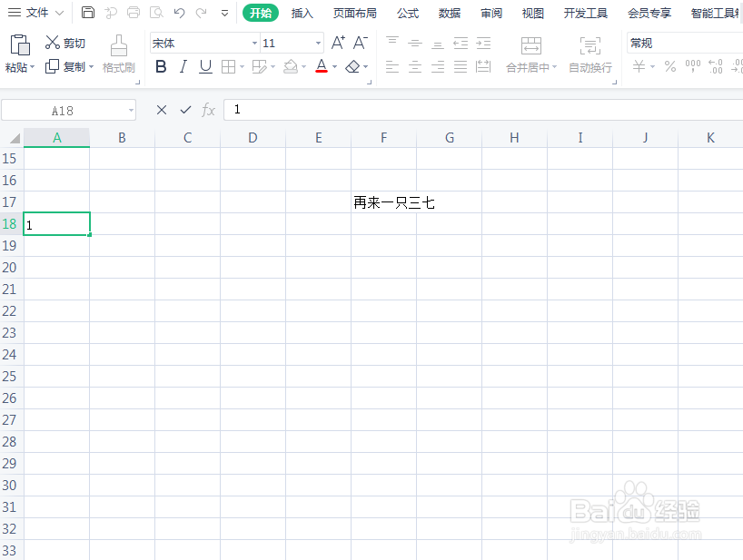Select column F header
The height and width of the screenshot is (560, 743).
384,138
